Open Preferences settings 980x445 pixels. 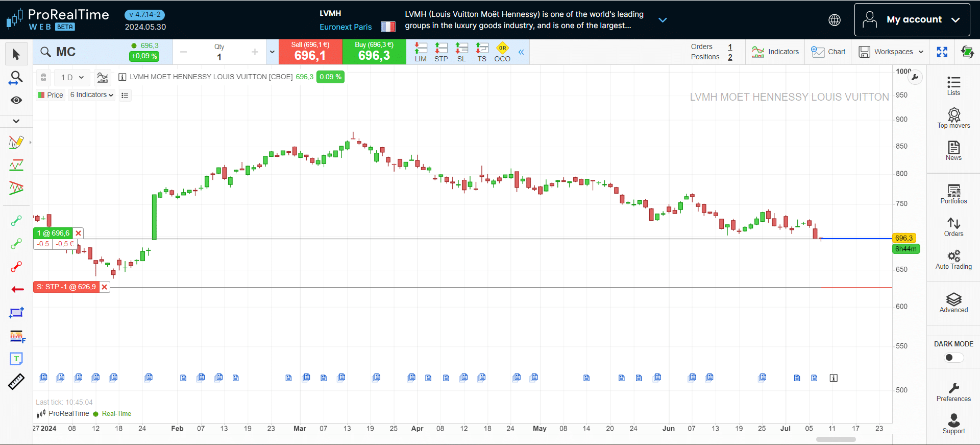pos(953,392)
